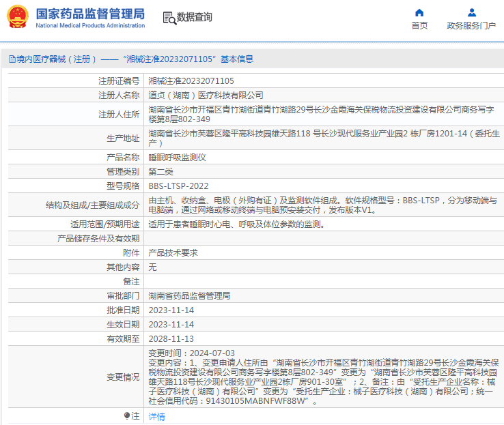The height and width of the screenshot is (425, 504).
Task: Go to 政务服务门户 text label
Action: (x=471, y=26)
